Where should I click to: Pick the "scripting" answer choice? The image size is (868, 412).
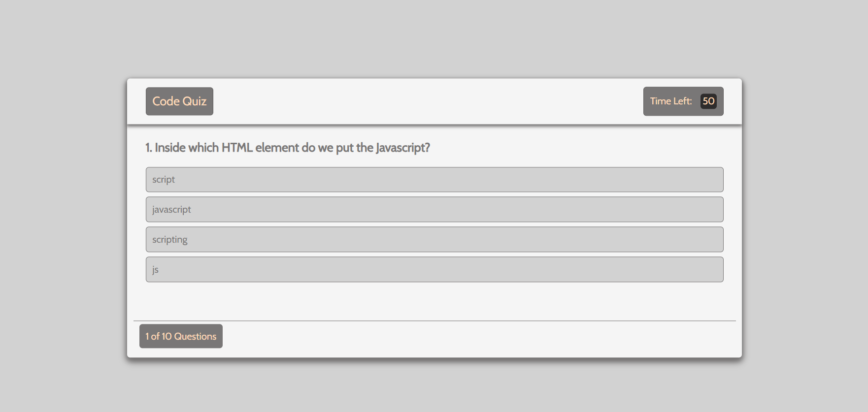pyautogui.click(x=434, y=240)
